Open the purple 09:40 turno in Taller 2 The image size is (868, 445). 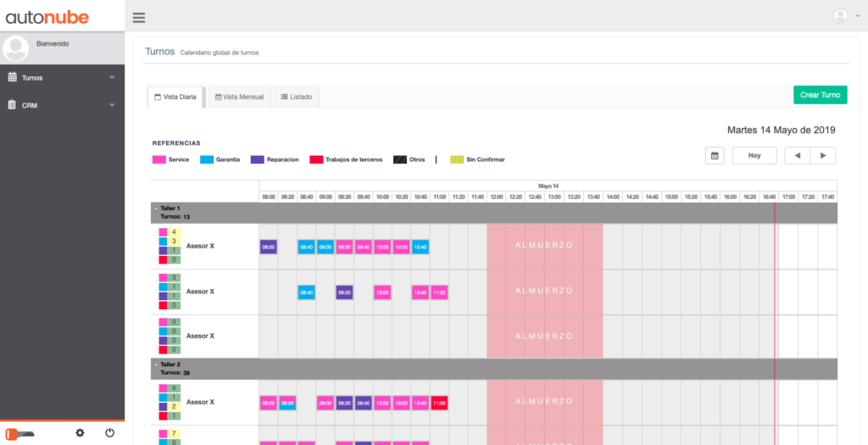[363, 403]
